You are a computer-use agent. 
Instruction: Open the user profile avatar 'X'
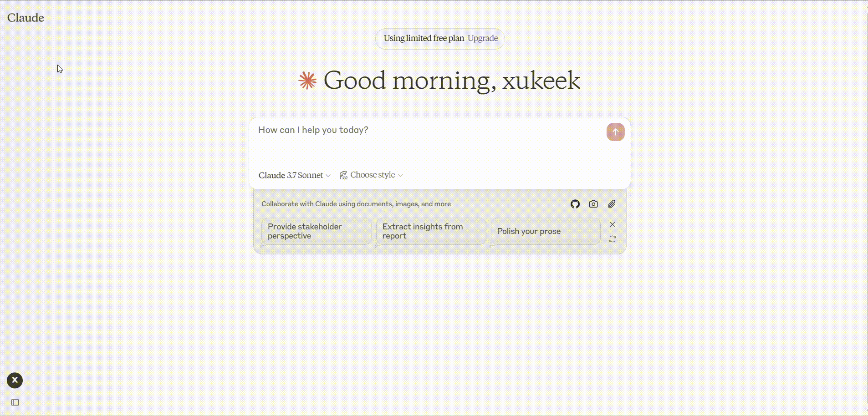click(x=15, y=380)
